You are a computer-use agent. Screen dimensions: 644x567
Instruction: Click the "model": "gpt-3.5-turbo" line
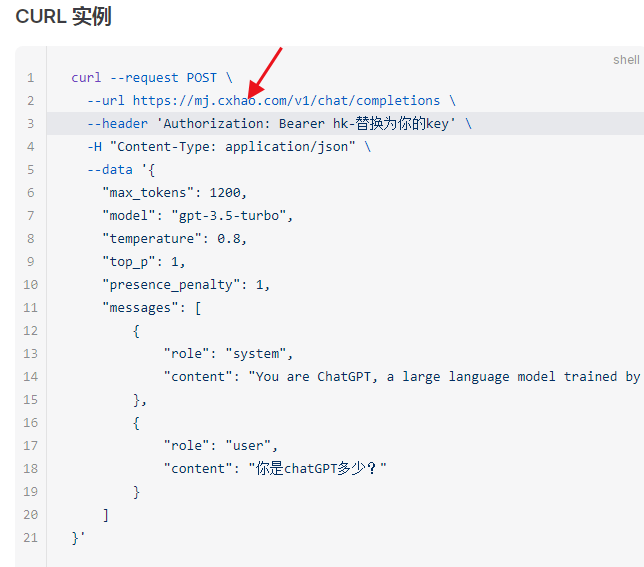point(198,216)
